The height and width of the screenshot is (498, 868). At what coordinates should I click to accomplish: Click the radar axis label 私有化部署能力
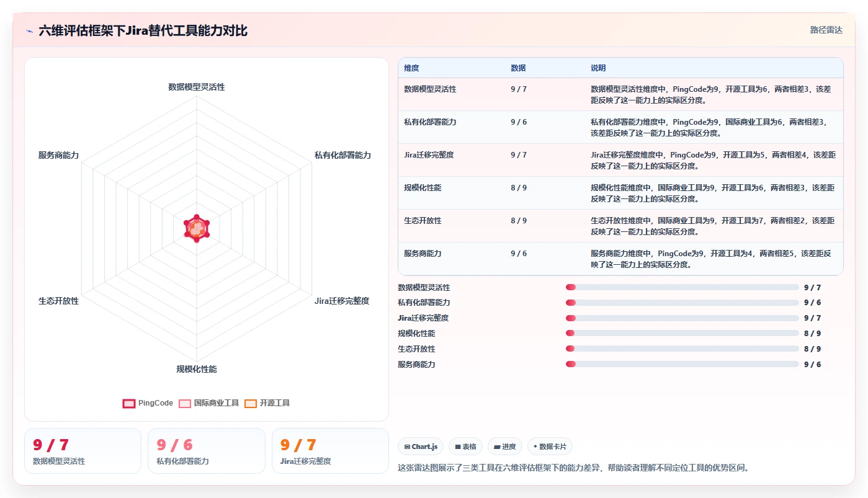(342, 155)
